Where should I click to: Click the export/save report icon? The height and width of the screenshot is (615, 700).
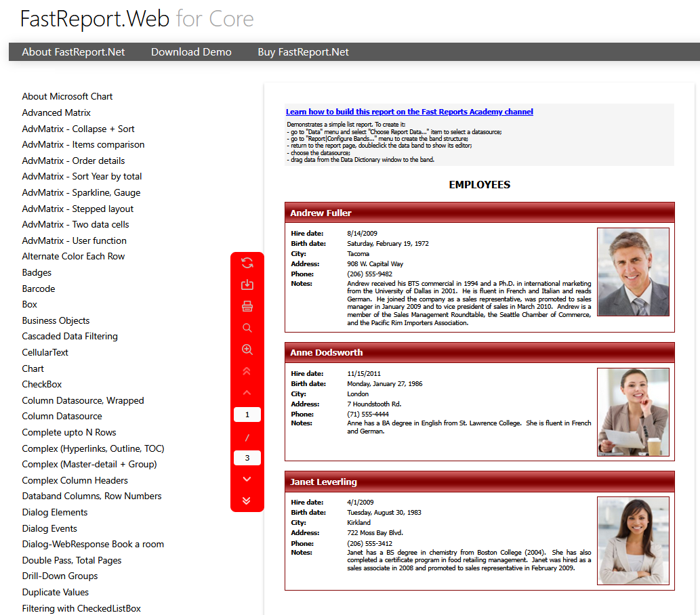tap(247, 284)
